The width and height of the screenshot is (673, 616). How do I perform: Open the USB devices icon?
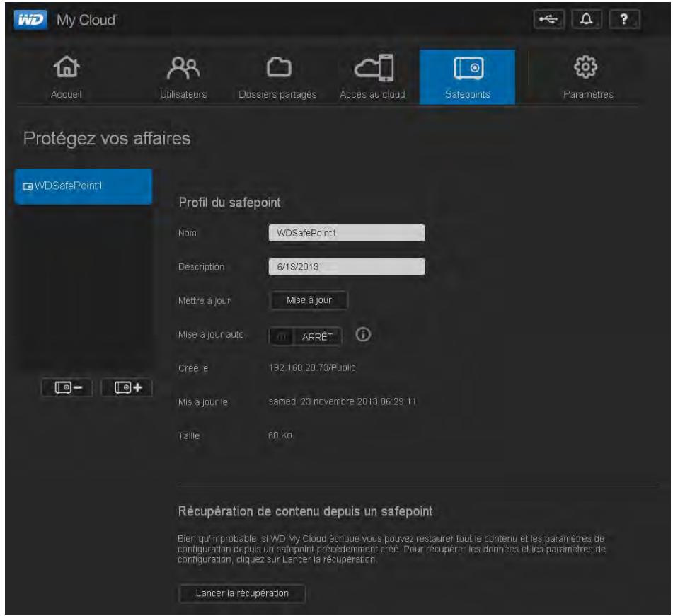pyautogui.click(x=548, y=19)
